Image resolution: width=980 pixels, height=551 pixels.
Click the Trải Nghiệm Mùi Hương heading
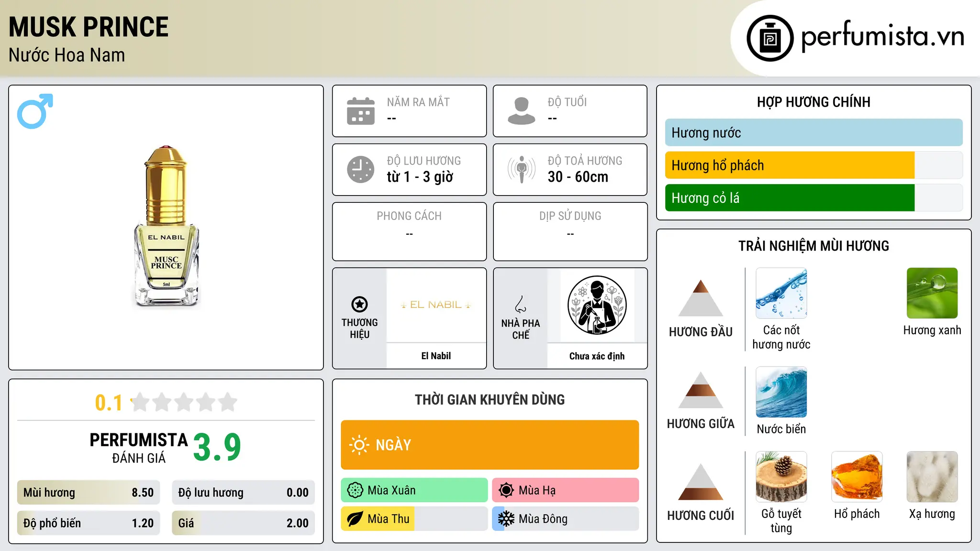pyautogui.click(x=813, y=246)
